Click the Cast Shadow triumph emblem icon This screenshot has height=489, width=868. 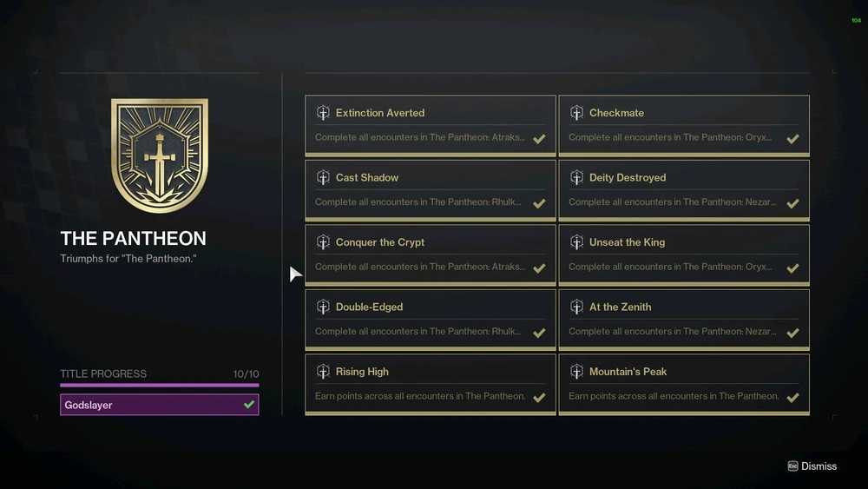pyautogui.click(x=323, y=177)
